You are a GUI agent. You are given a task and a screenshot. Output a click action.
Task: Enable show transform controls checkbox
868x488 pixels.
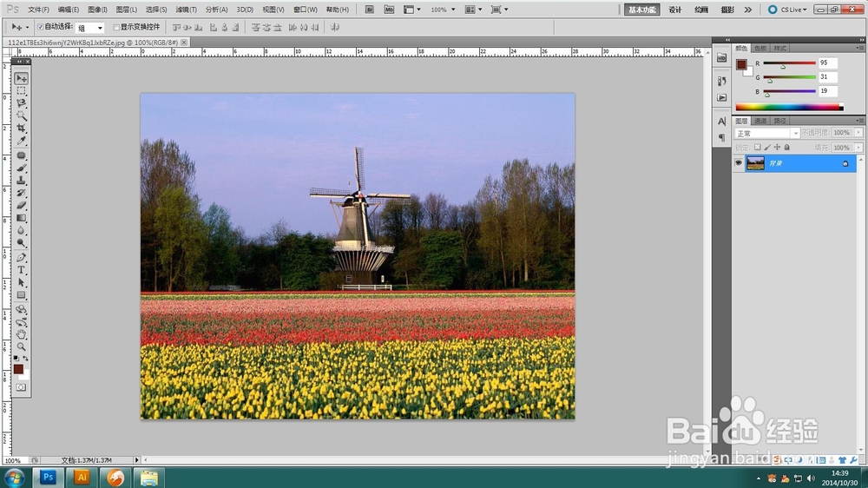pyautogui.click(x=116, y=27)
